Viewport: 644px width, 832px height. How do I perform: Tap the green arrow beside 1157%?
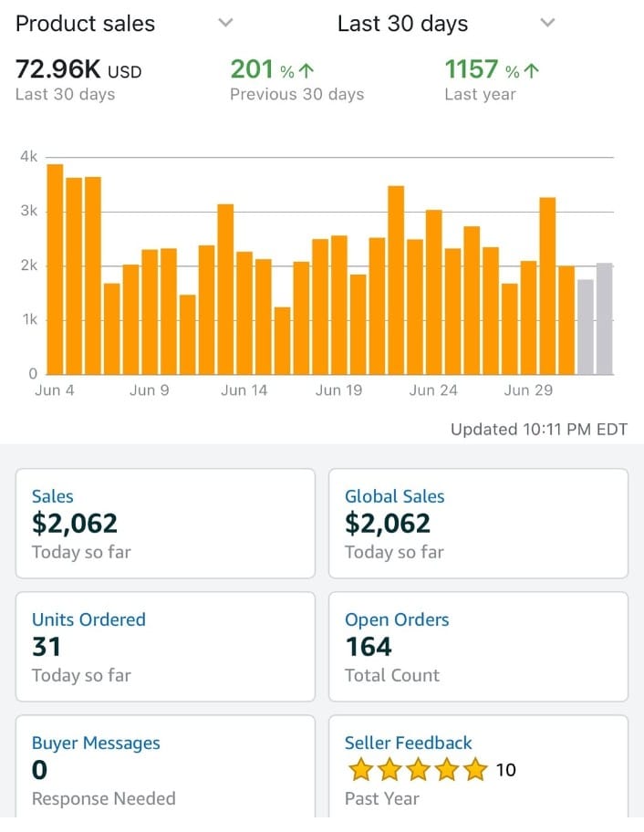click(x=533, y=71)
